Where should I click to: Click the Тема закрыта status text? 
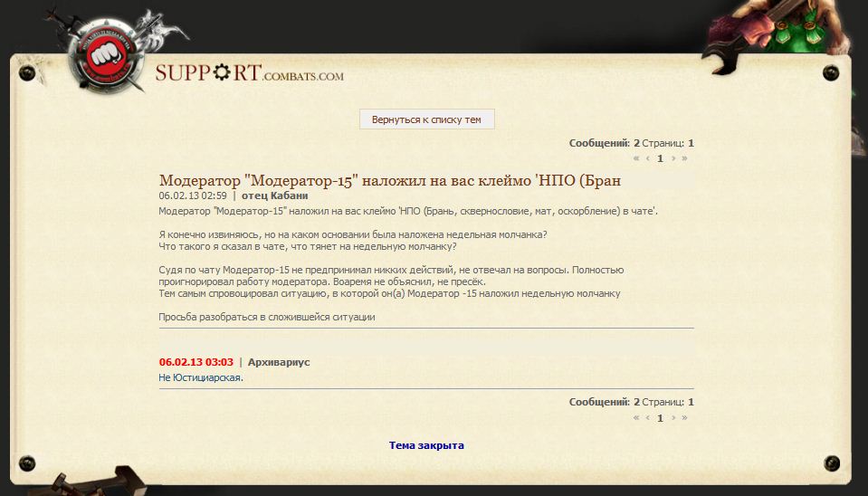pyautogui.click(x=426, y=445)
